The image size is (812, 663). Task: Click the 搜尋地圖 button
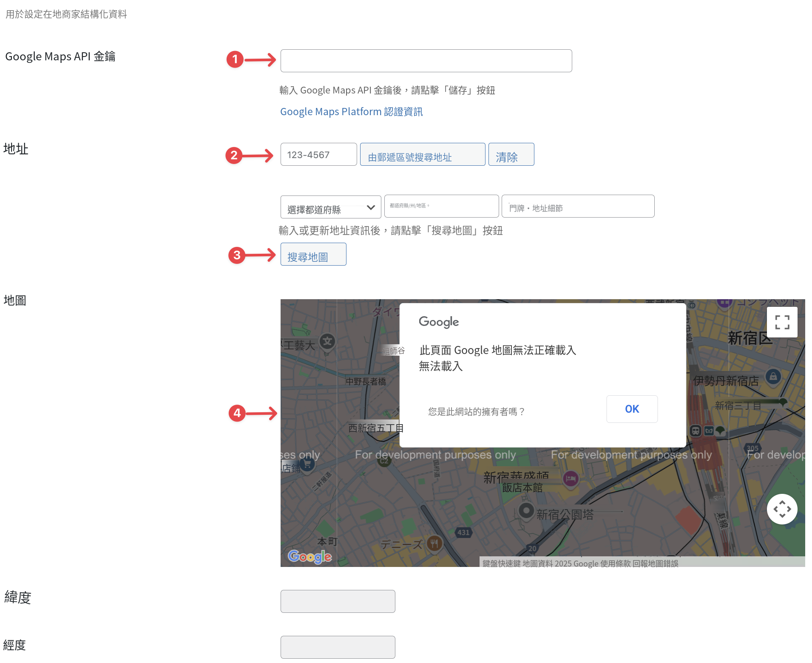(313, 254)
